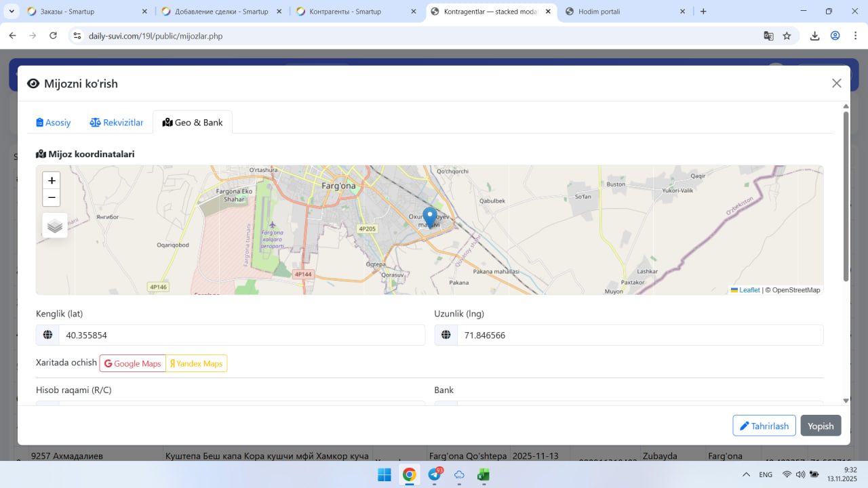Screen dimensions: 868x488
Task: Bookmark this page with star icon
Action: pyautogui.click(x=787, y=36)
